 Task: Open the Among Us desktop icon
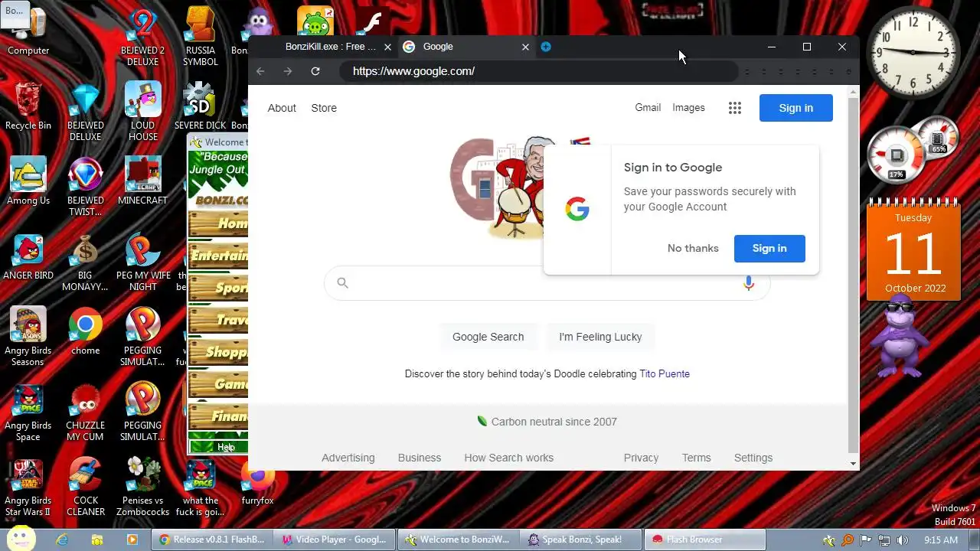(28, 181)
